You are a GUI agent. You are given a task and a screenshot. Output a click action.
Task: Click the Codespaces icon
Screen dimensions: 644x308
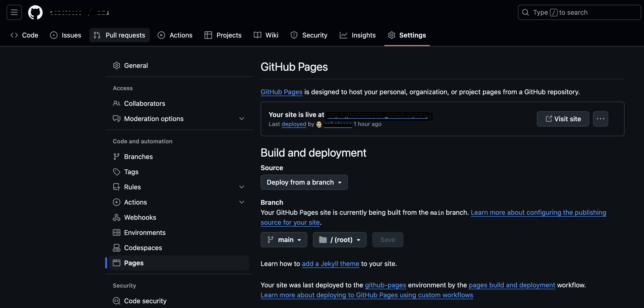117,248
